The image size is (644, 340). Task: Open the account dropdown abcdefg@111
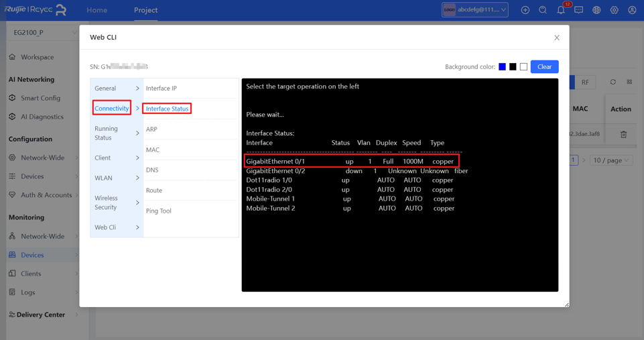point(475,10)
